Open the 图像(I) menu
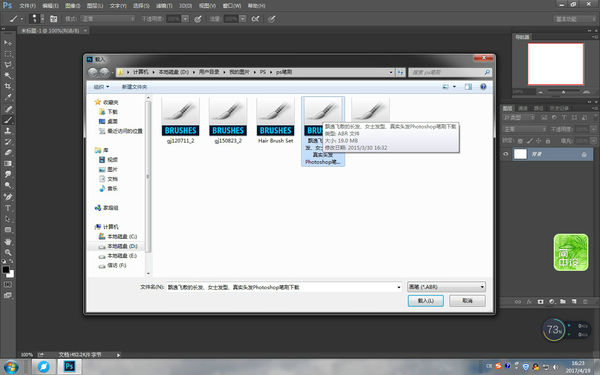Screen dimensions: 600x375 click(73, 6)
